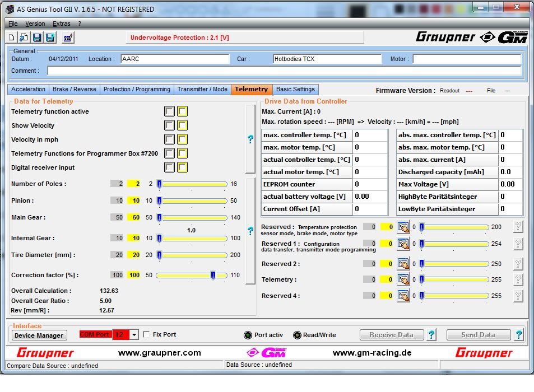The image size is (534, 392).
Task: Click the Open file toolbar icon
Action: coord(24,38)
